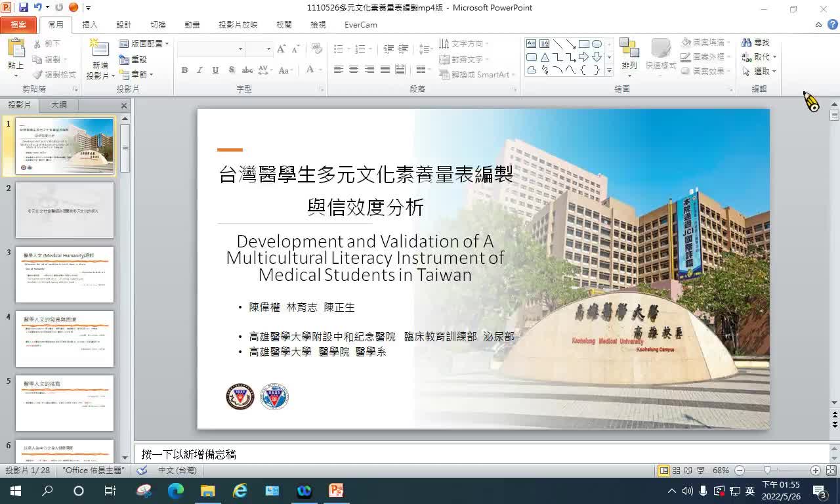
Task: Align text right in paragraph group
Action: pyautogui.click(x=369, y=70)
